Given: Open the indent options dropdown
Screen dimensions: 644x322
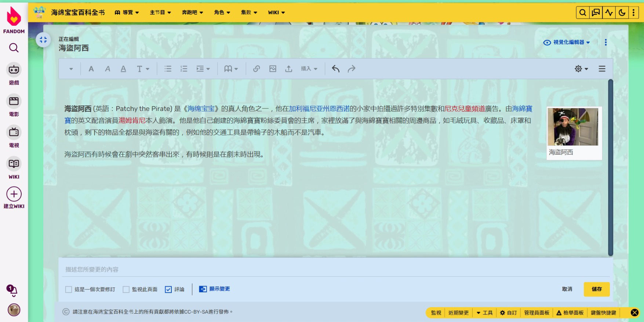Looking at the screenshot, I should tap(203, 69).
